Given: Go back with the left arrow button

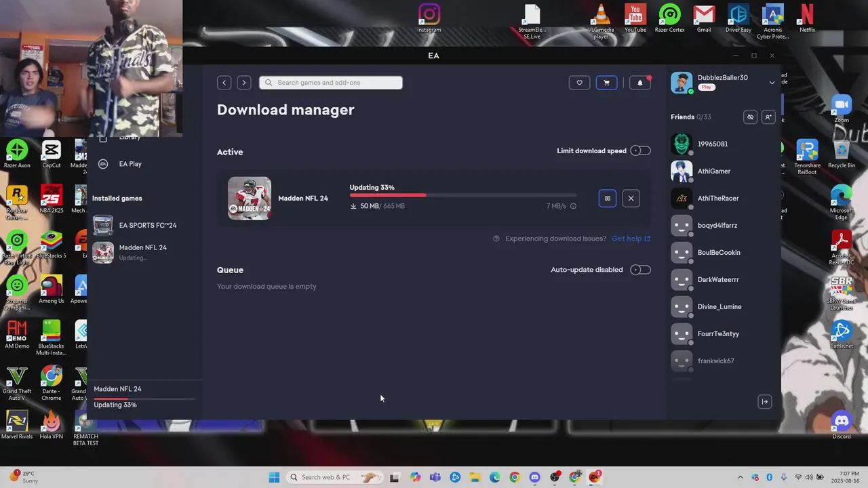Looking at the screenshot, I should pos(224,83).
